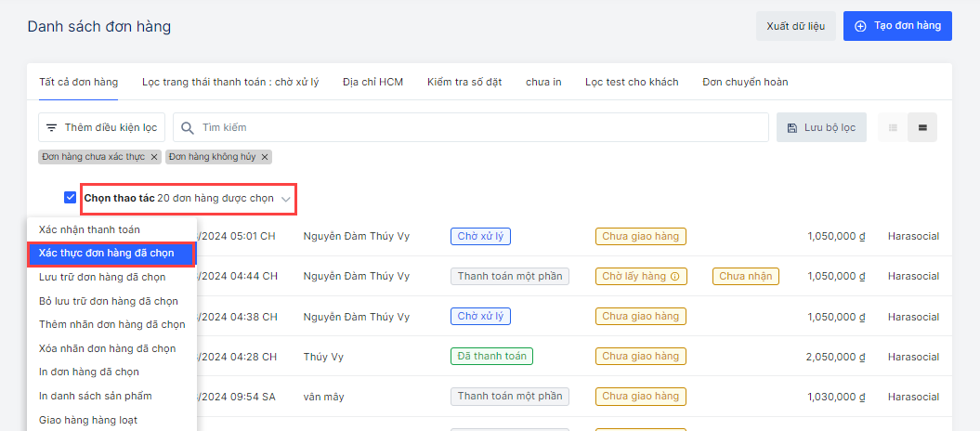This screenshot has width=980, height=431.
Task: Open the chưa in tab
Action: [x=543, y=82]
